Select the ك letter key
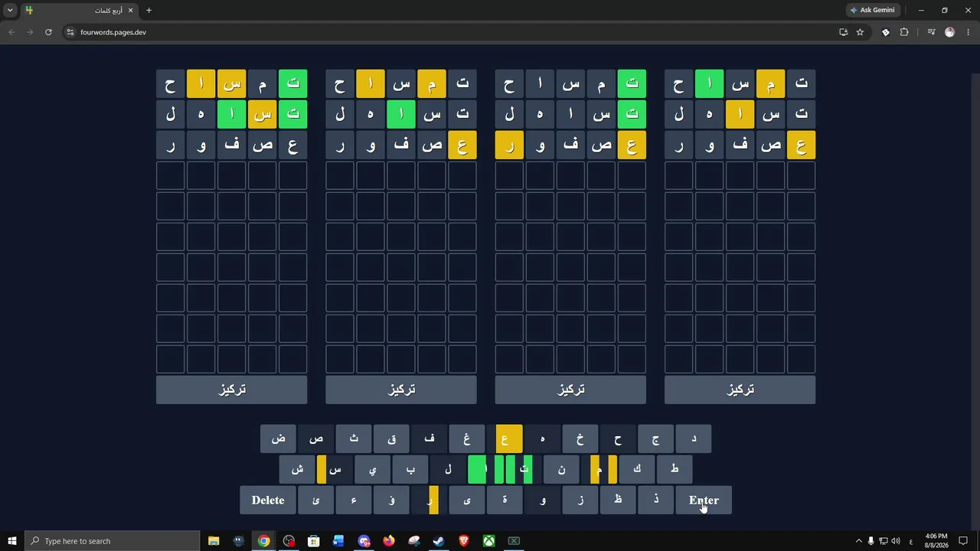This screenshot has width=980, height=551. 637,469
